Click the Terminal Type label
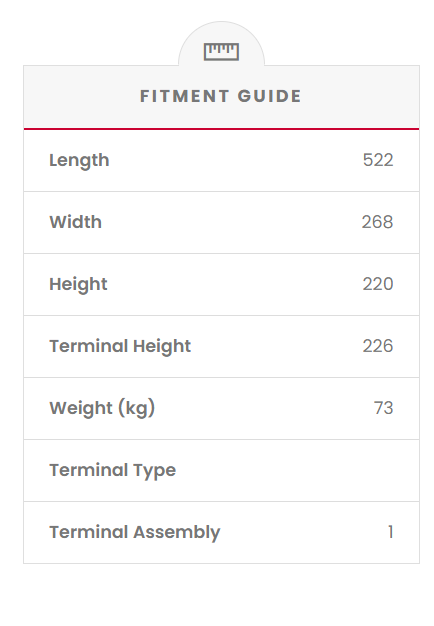Screen dimensions: 434x626 (x=113, y=471)
